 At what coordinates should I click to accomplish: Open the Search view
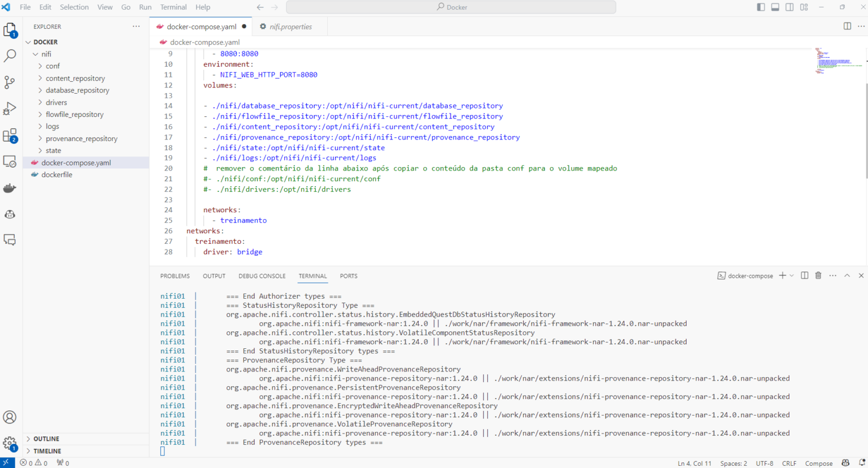tap(10, 56)
